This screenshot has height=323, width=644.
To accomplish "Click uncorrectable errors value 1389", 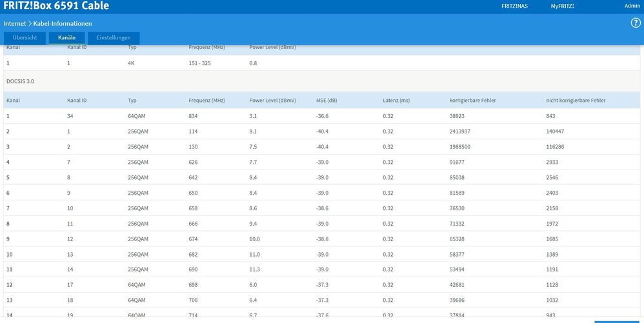I will click(552, 254).
